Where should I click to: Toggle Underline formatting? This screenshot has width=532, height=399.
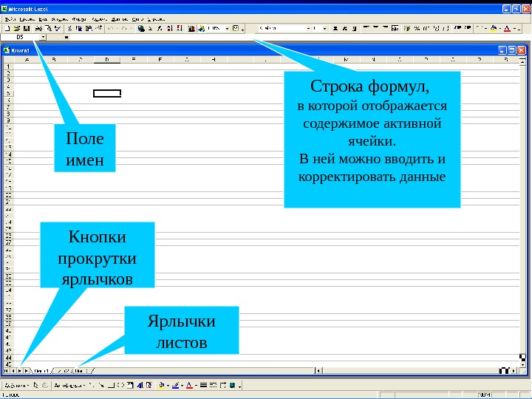(x=354, y=29)
